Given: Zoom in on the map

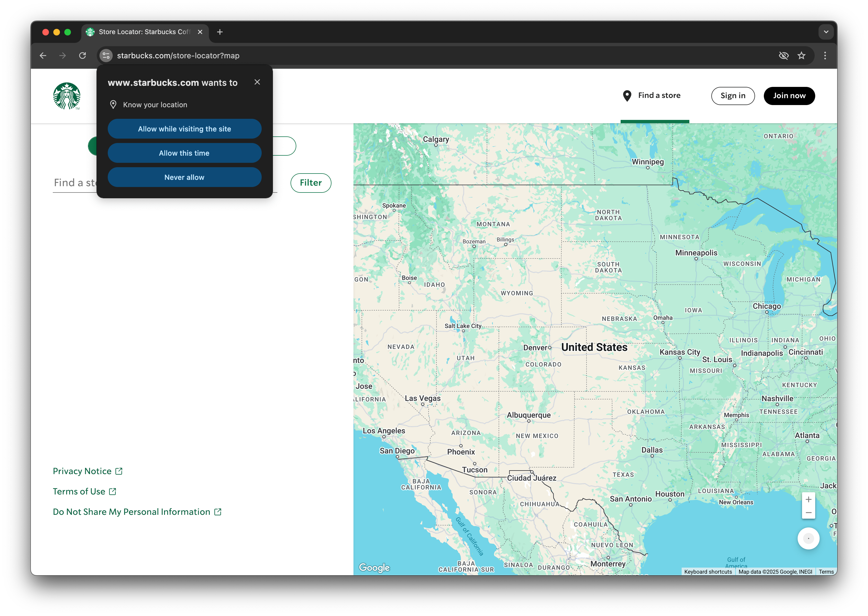Looking at the screenshot, I should [x=808, y=499].
